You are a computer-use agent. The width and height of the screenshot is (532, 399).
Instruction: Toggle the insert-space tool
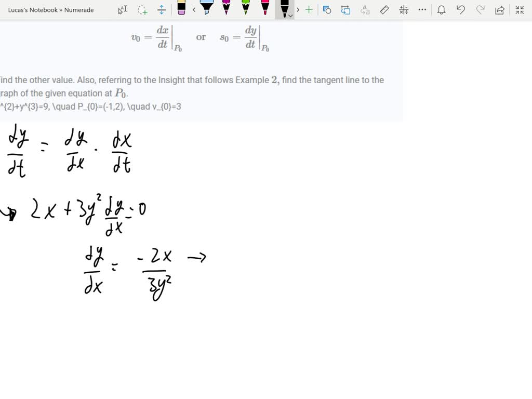click(x=161, y=9)
